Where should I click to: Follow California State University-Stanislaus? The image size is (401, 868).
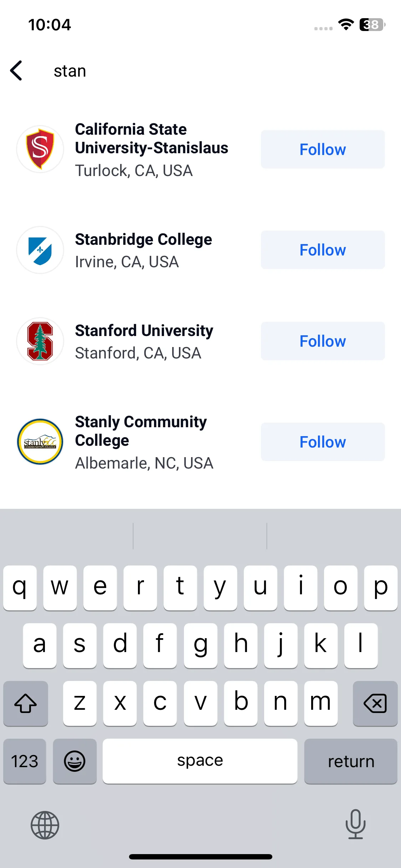323,149
